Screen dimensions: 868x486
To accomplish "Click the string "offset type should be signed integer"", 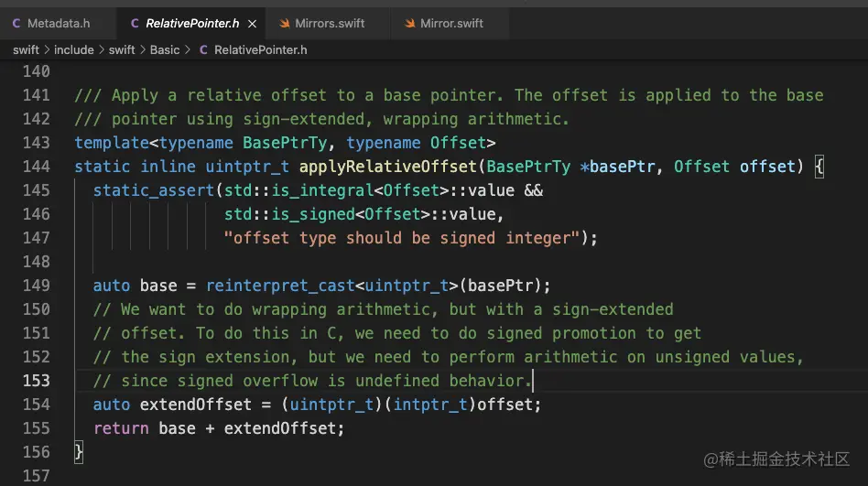I will click(x=401, y=238).
